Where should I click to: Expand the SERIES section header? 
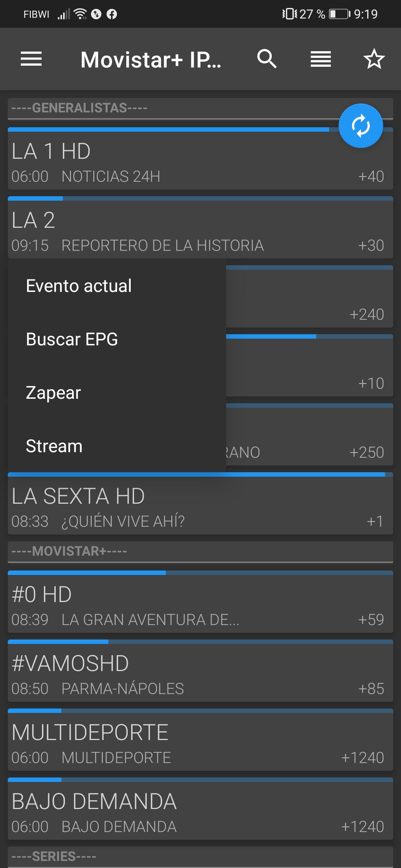(200, 857)
